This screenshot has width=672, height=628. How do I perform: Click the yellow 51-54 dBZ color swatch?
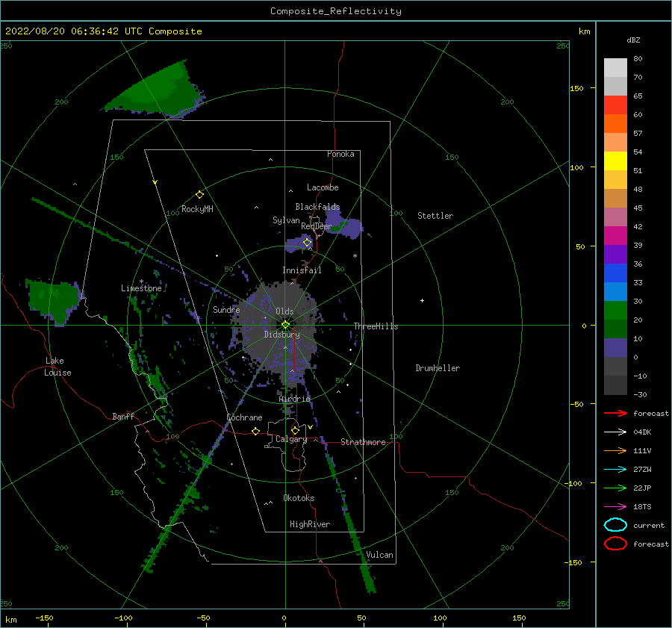click(x=615, y=161)
